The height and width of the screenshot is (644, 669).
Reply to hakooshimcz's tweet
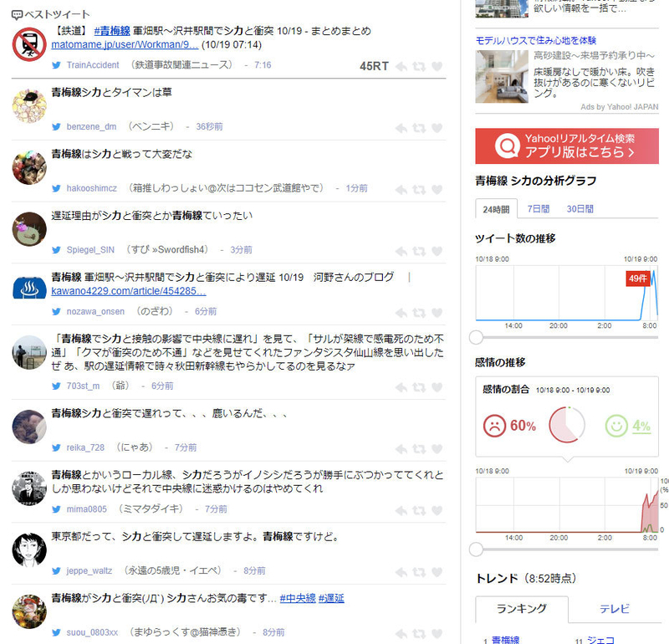(x=401, y=190)
